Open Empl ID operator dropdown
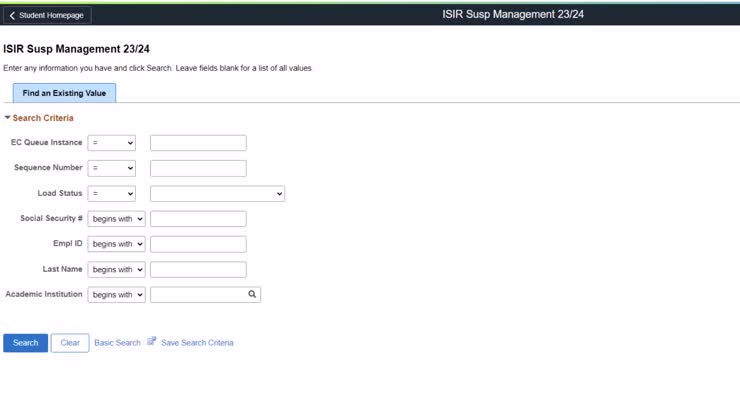This screenshot has height=416, width=740. click(x=117, y=244)
